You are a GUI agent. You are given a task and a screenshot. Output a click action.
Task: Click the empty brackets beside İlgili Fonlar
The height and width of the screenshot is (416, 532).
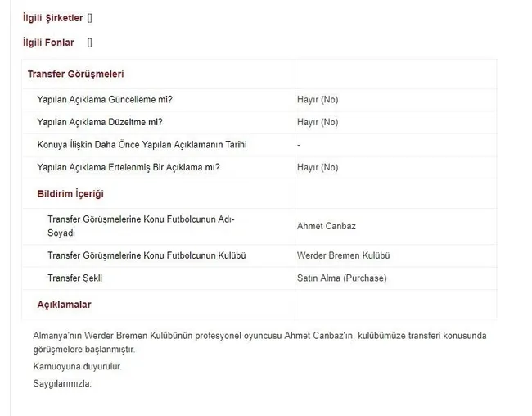[89, 43]
